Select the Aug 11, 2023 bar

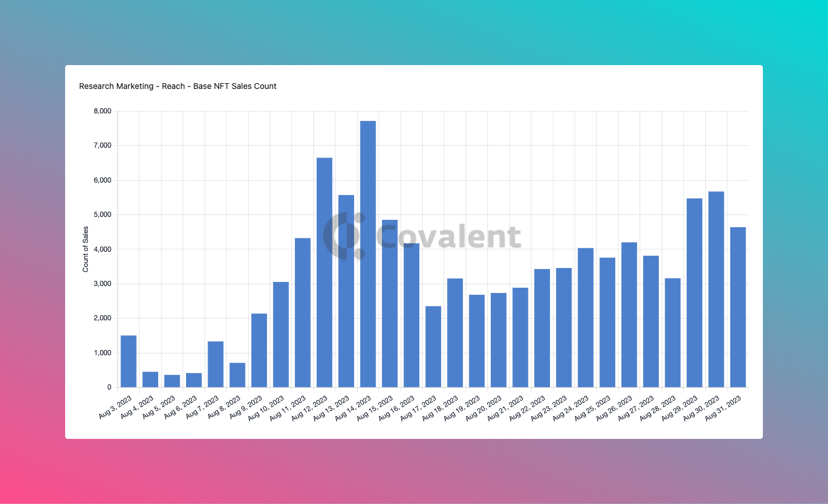[x=303, y=313]
